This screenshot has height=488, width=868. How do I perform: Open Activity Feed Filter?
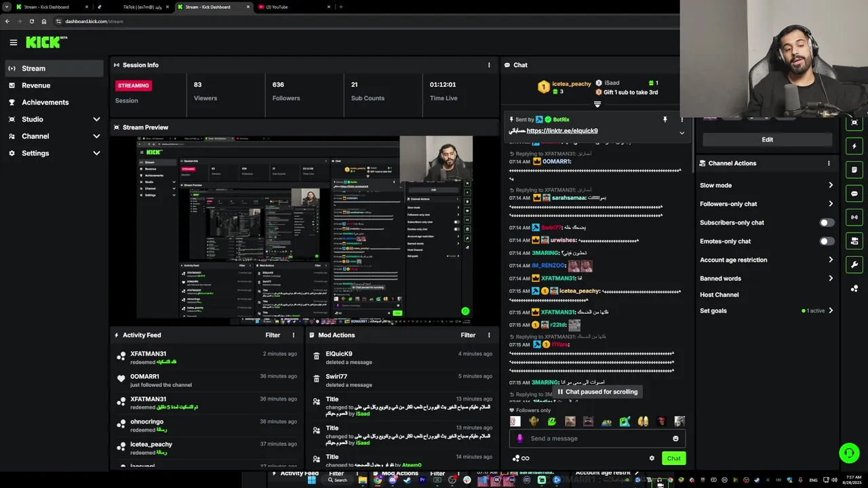tap(273, 335)
